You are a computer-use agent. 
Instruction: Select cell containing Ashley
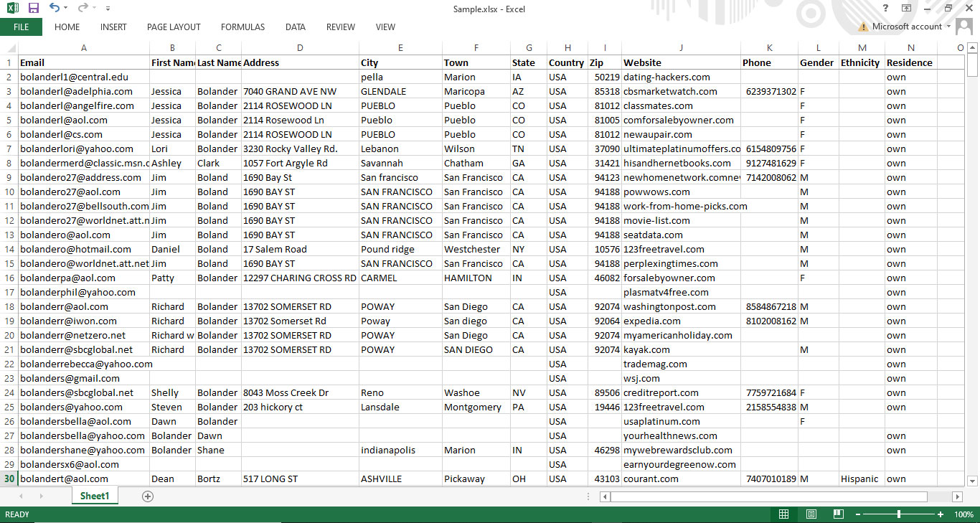coord(172,163)
